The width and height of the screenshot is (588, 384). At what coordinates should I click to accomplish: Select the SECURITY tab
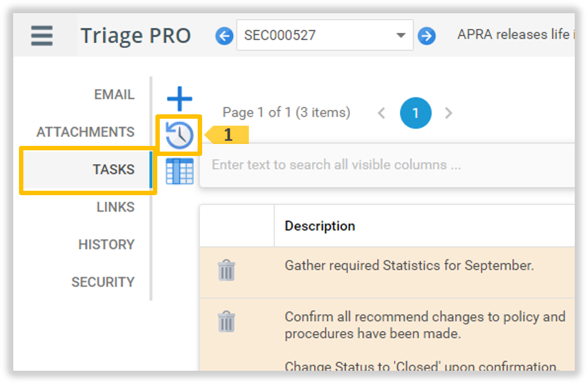[x=103, y=282]
